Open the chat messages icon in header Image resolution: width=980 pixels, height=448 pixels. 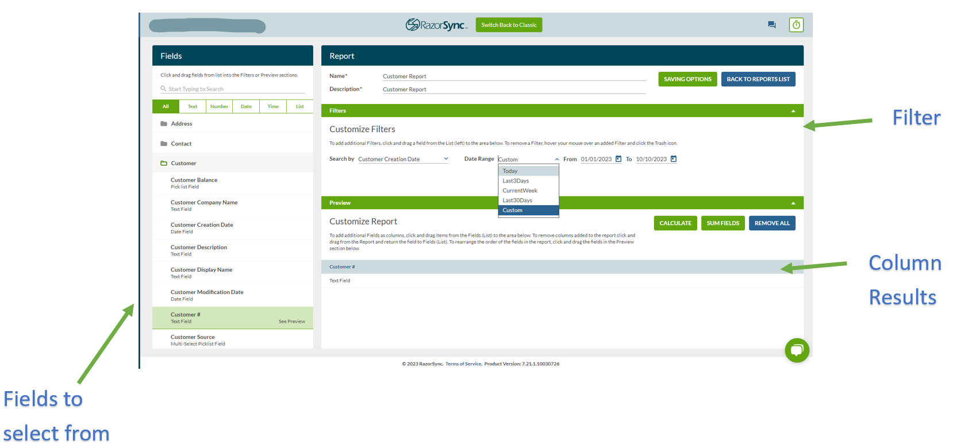(771, 25)
